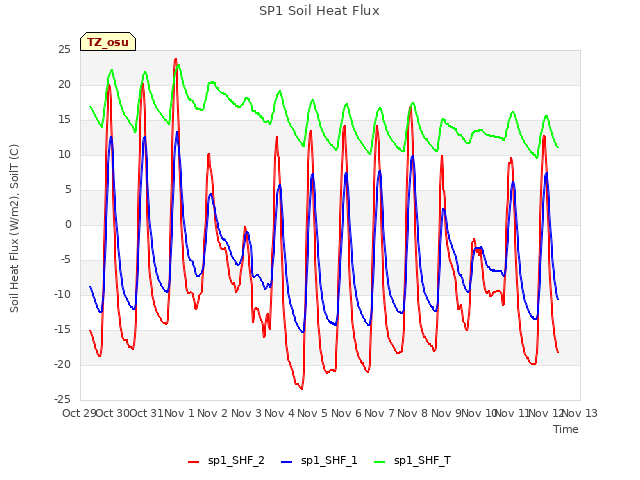The width and height of the screenshot is (640, 480).
Task: Click the green curve's peak near Oct 30
Action: coord(112,70)
